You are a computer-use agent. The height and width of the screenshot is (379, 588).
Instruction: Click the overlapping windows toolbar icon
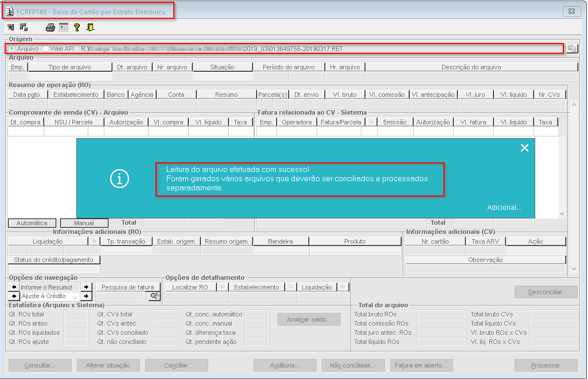point(24,27)
